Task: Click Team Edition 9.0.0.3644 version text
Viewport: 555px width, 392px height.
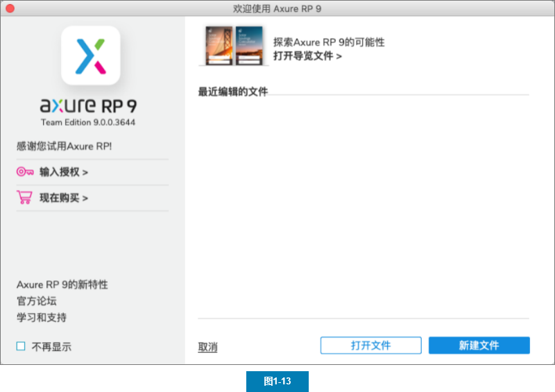Action: click(x=88, y=122)
